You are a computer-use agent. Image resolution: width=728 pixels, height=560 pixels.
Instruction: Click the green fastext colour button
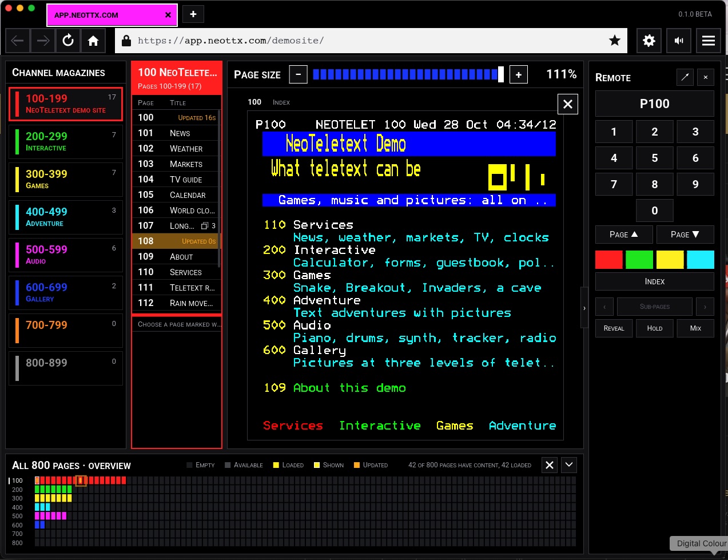[x=639, y=260]
